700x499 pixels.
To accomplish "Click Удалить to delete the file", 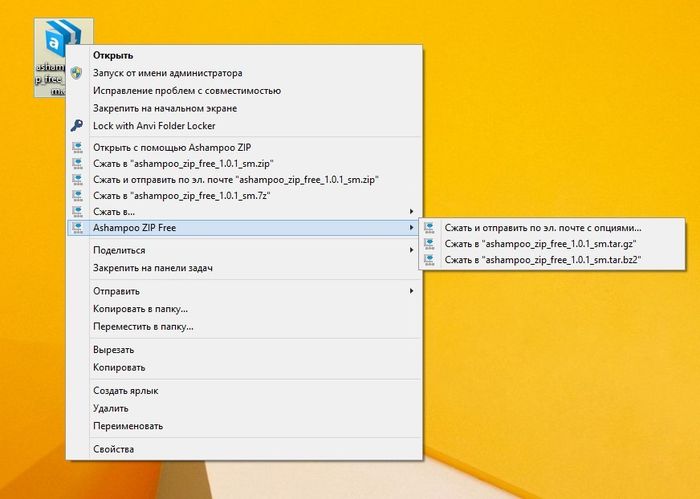I will pyautogui.click(x=110, y=408).
